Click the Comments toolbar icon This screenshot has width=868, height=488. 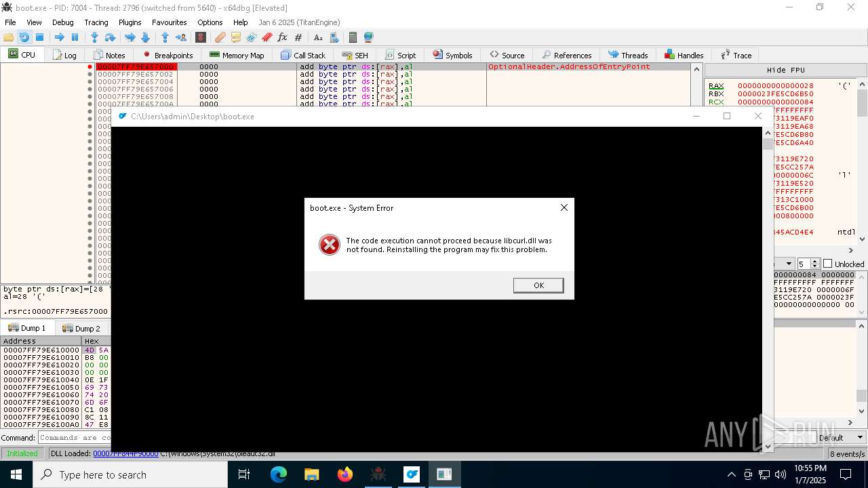(x=236, y=37)
